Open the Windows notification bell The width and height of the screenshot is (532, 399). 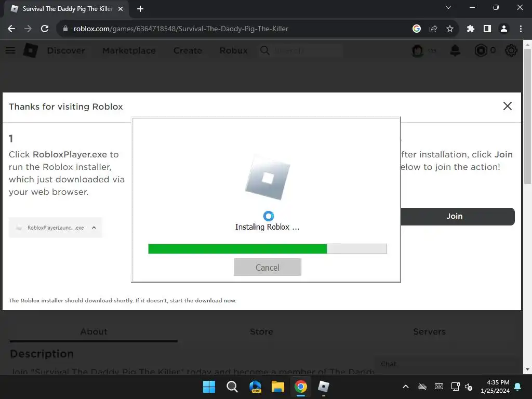pyautogui.click(x=518, y=387)
